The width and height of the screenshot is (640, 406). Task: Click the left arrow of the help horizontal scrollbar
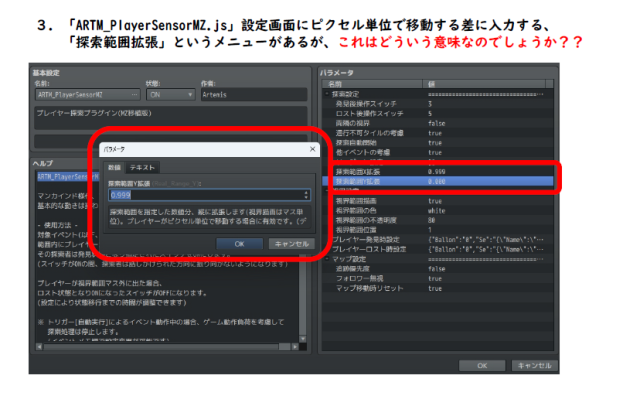(x=39, y=347)
